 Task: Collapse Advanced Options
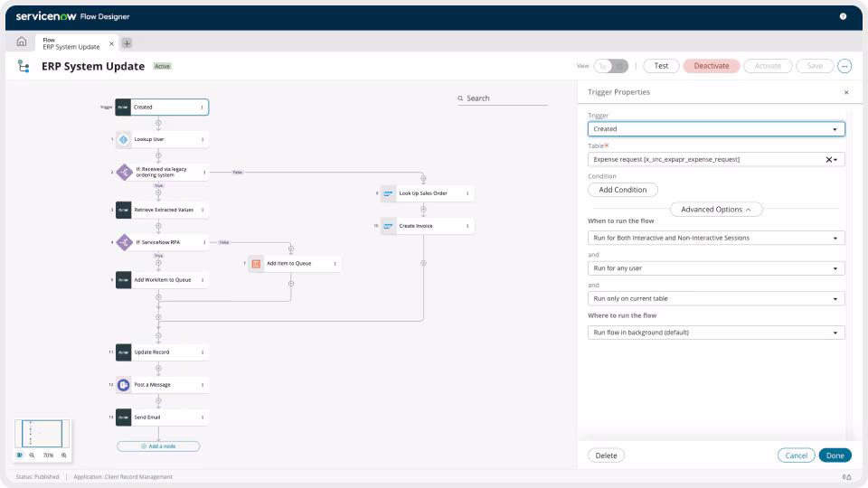[x=716, y=210]
